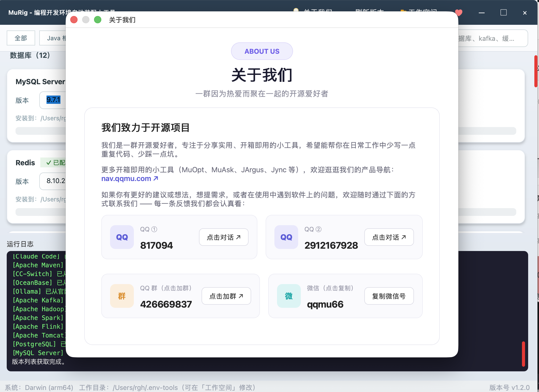
Task: Click the teal 微 WeChat icon
Action: 289,296
